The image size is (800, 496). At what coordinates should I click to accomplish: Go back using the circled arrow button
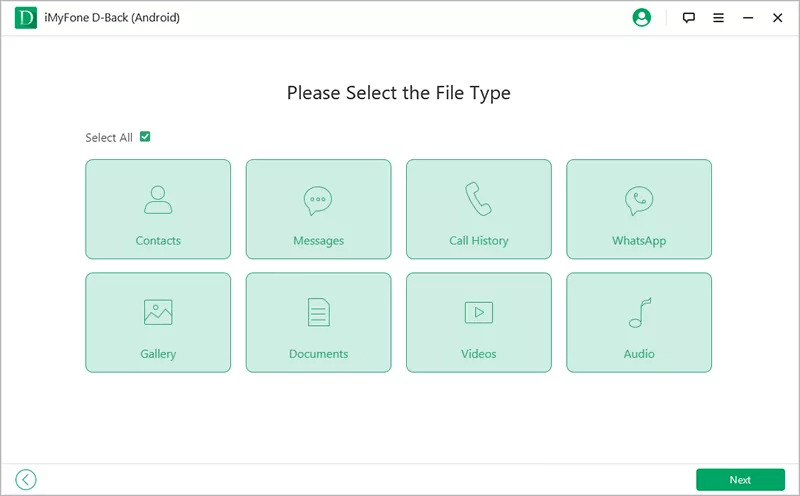(26, 480)
